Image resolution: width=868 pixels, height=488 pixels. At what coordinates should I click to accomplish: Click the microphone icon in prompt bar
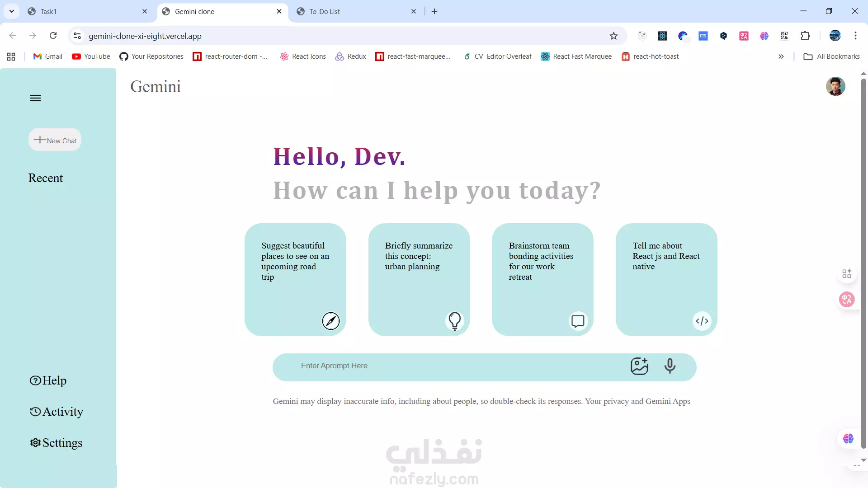coord(670,366)
